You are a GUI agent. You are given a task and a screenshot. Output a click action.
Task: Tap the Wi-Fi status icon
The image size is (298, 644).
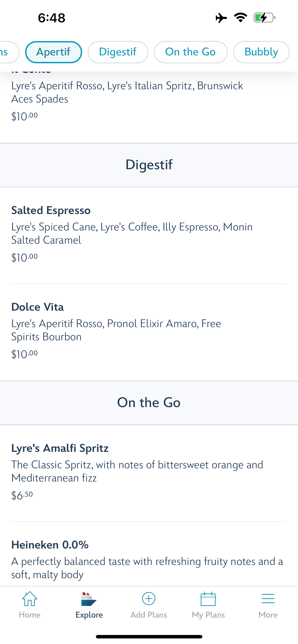[x=240, y=17]
